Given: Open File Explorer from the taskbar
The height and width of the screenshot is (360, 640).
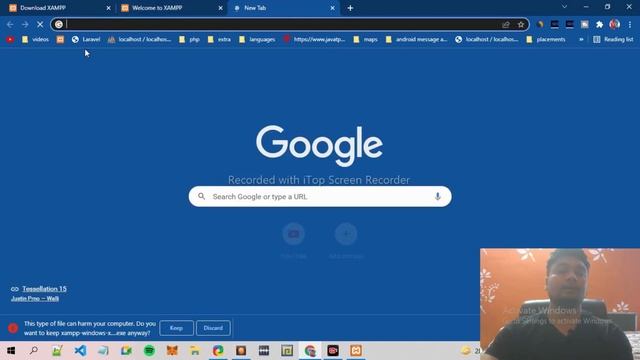Looking at the screenshot, I should tap(195, 351).
